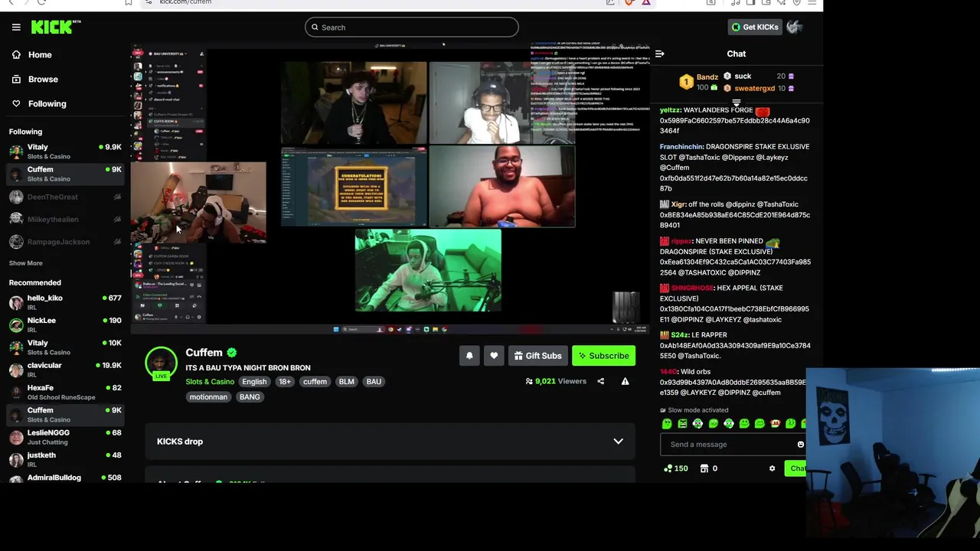Share the Cuffem stream
The image size is (980, 551).
point(600,381)
